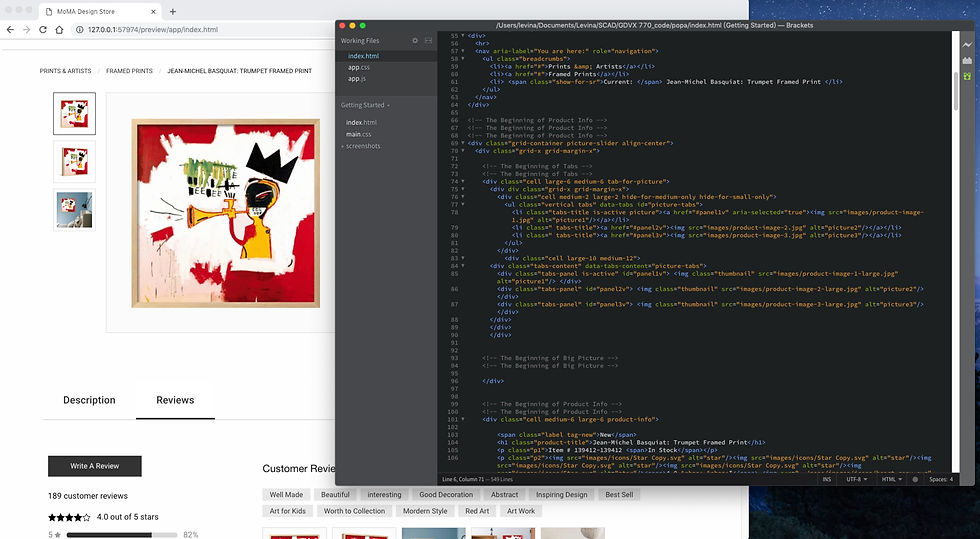Click the linting status circle in status bar
This screenshot has width=980, height=539.
point(915,480)
